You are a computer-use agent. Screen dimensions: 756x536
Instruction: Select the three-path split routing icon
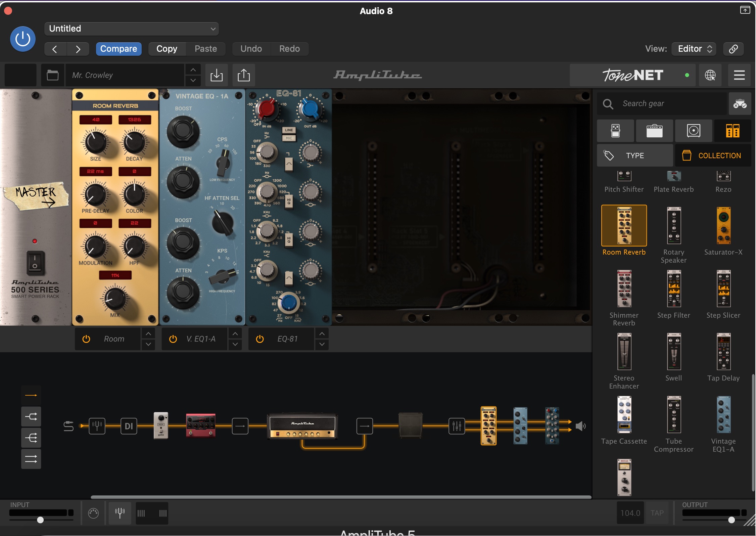point(31,438)
